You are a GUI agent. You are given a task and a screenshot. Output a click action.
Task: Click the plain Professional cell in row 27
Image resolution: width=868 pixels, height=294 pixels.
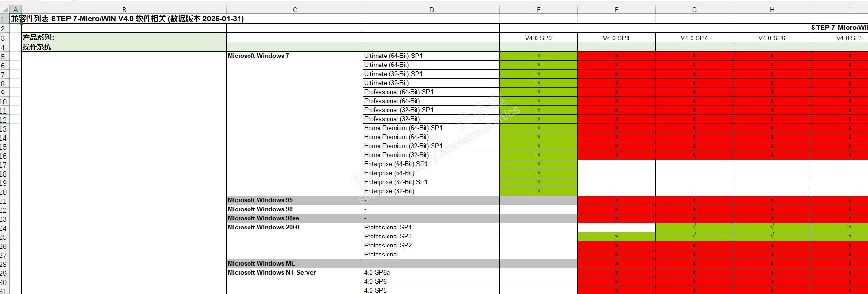tap(431, 255)
